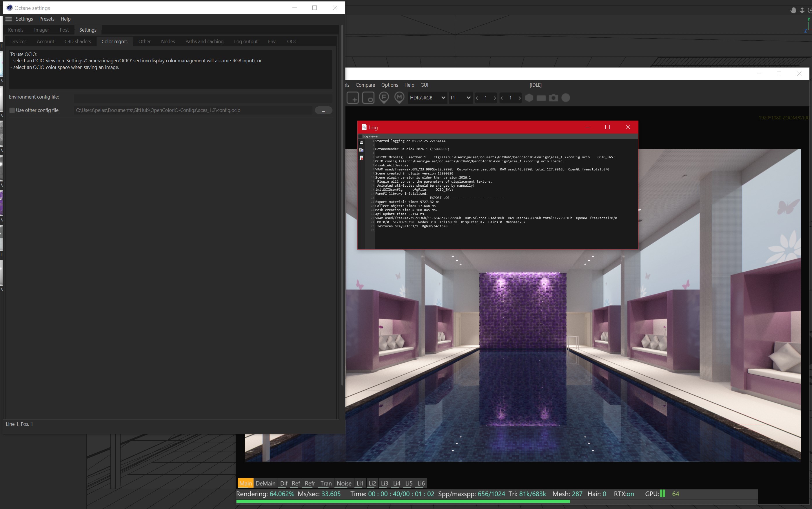Select the DeMain render pass toggle
Image resolution: width=812 pixels, height=509 pixels.
[x=265, y=483]
